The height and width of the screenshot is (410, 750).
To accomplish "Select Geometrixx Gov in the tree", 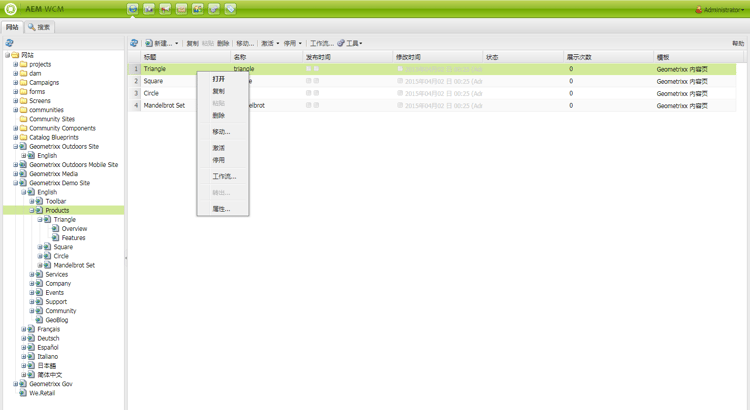I will click(51, 384).
